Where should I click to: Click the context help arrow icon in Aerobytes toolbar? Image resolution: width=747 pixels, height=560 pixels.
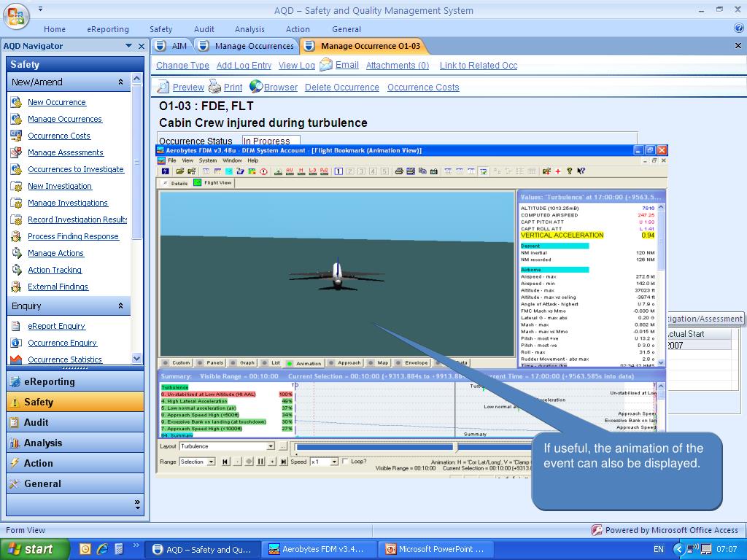pos(581,171)
